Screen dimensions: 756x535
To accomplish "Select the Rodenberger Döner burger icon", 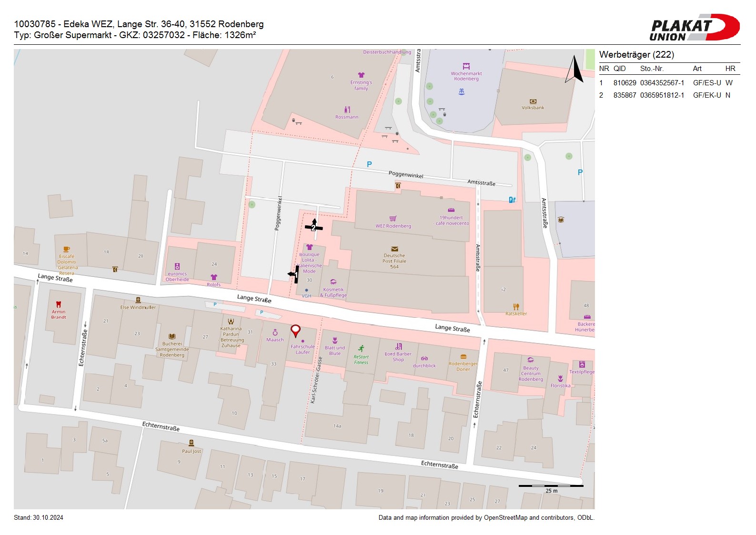I will coord(463,356).
